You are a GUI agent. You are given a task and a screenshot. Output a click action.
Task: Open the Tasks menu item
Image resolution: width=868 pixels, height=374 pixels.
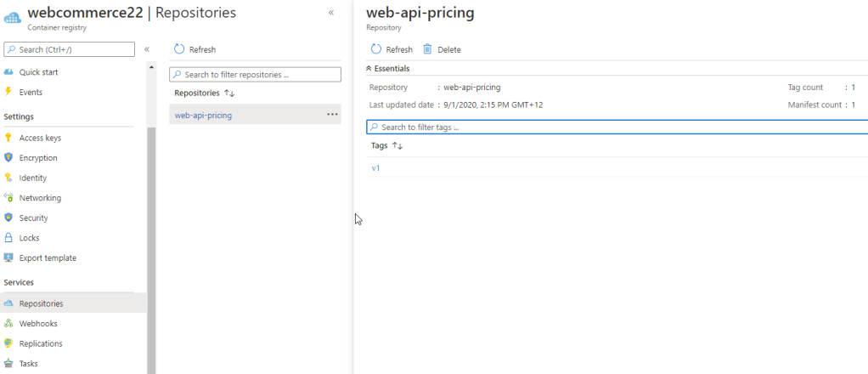pos(28,364)
